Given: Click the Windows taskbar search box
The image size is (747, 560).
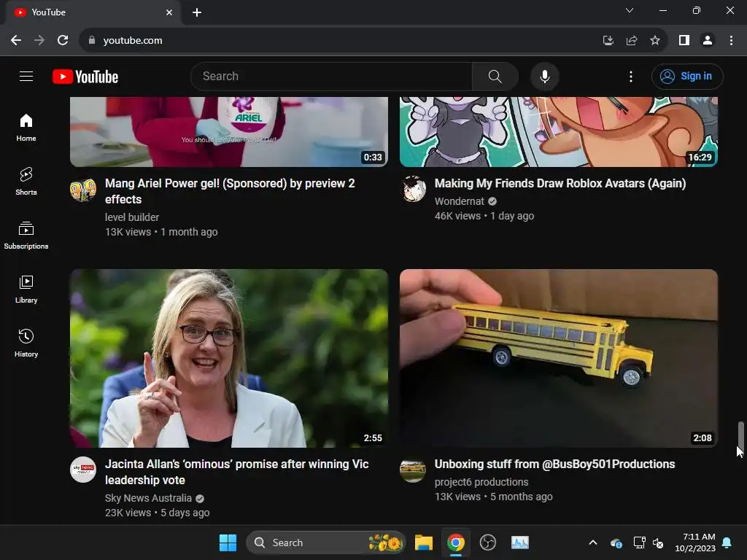Looking at the screenshot, I should pos(326,542).
